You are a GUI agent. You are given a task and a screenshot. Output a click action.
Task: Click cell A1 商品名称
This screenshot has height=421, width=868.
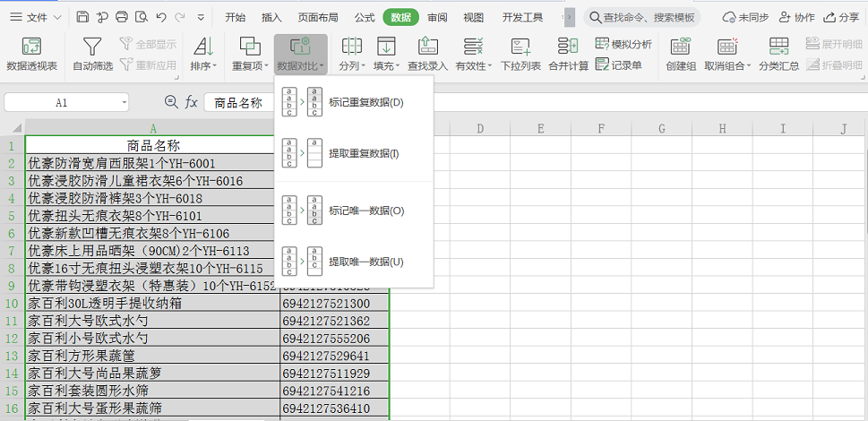tap(153, 145)
